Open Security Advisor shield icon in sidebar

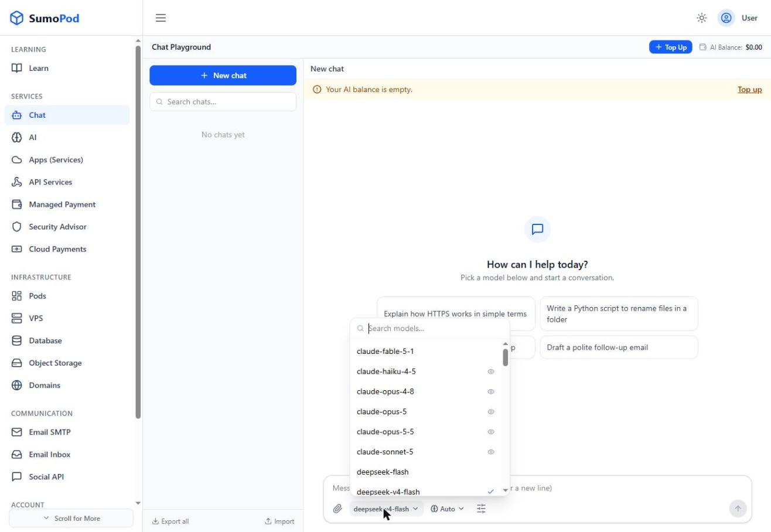click(17, 227)
